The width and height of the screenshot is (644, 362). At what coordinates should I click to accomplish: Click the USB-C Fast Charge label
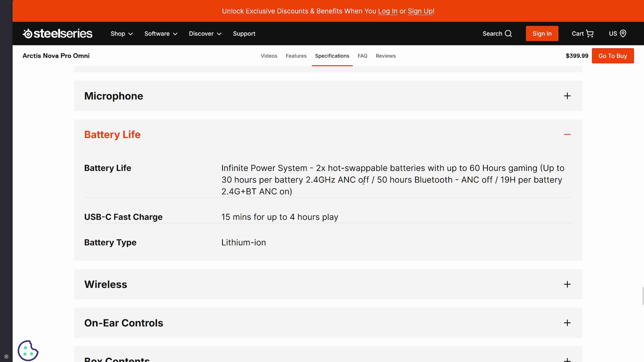point(123,217)
